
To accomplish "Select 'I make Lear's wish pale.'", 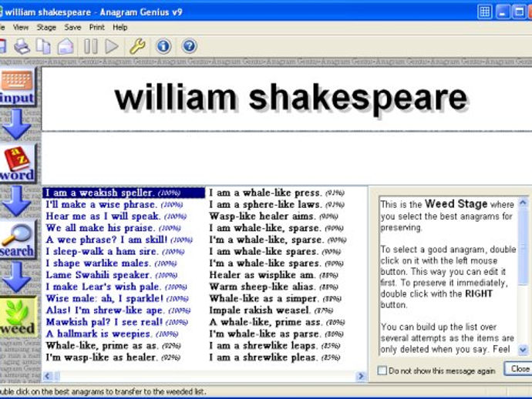I will [x=116, y=287].
